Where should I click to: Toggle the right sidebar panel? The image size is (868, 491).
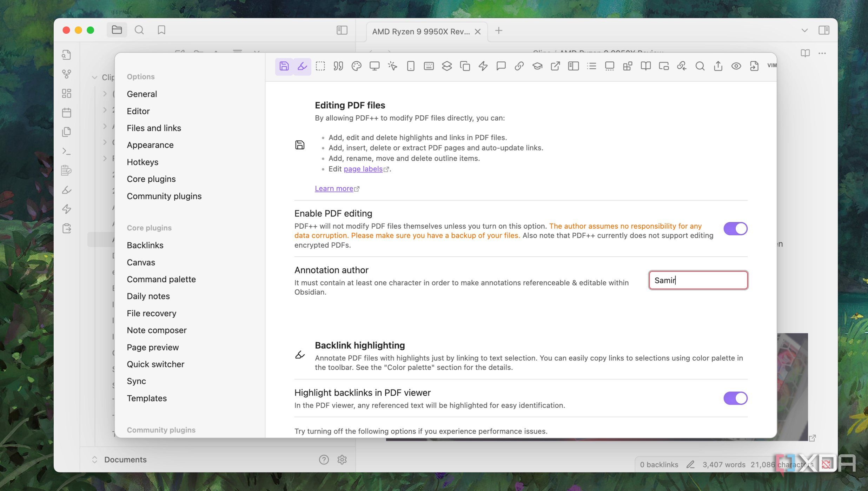tap(824, 30)
